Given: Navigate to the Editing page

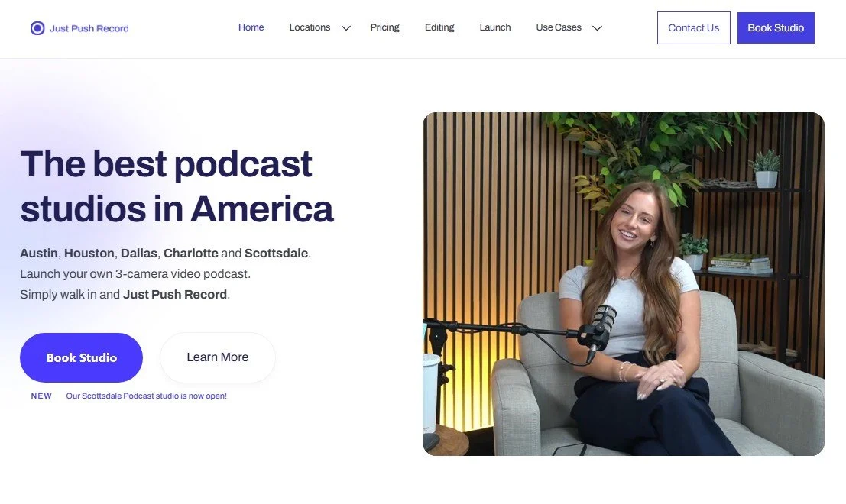Looking at the screenshot, I should pyautogui.click(x=439, y=27).
